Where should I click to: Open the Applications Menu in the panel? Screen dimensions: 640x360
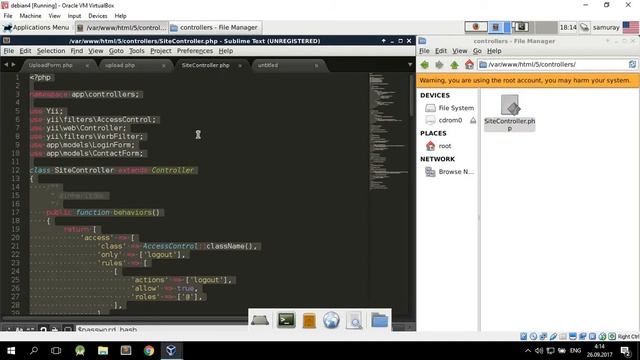[36, 27]
